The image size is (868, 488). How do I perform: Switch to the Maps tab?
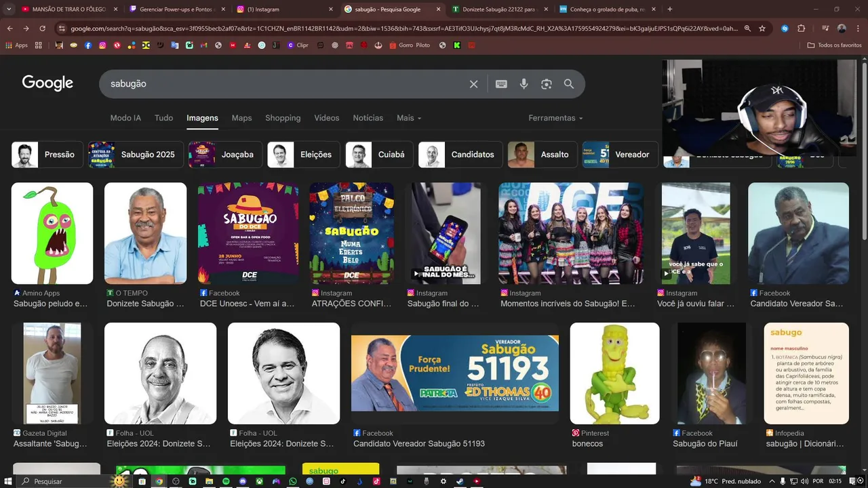[241, 118]
